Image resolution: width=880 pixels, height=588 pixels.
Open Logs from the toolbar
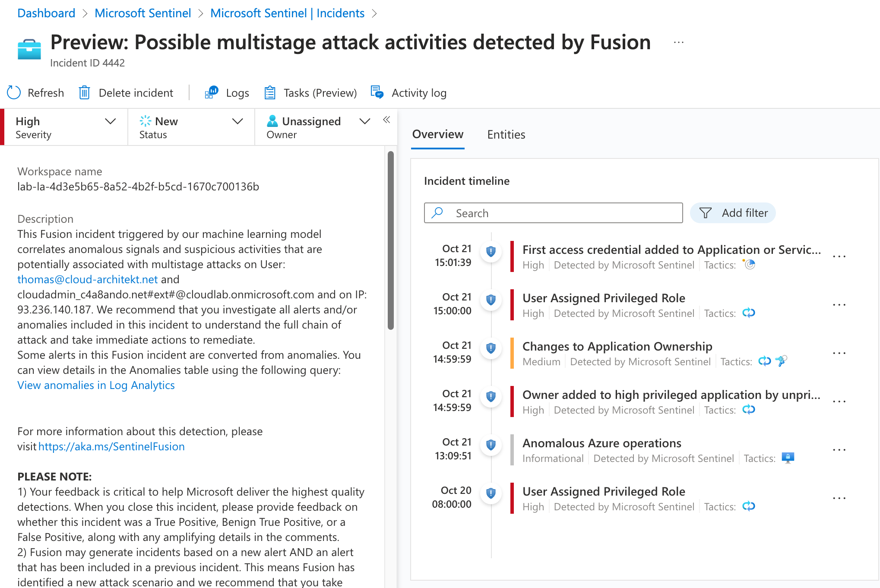click(227, 92)
